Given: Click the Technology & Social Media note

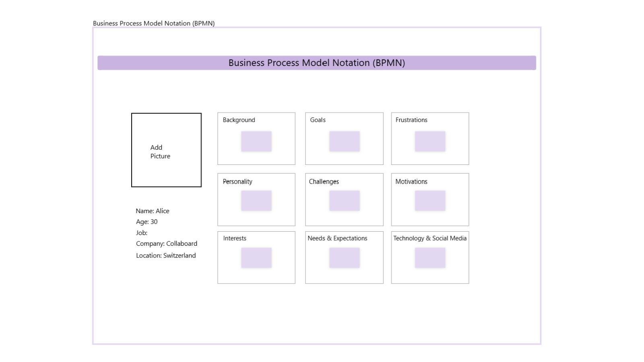Looking at the screenshot, I should click(x=430, y=258).
